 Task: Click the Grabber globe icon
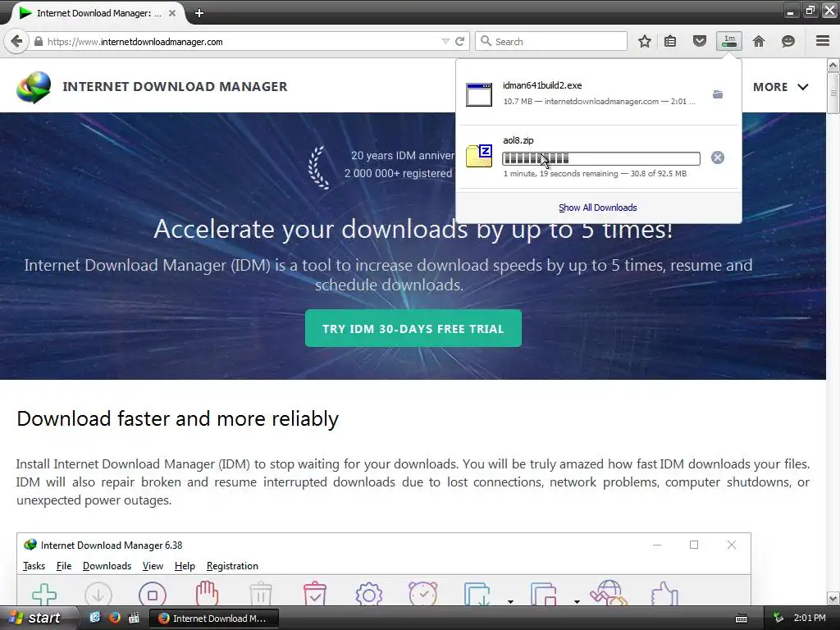(608, 594)
